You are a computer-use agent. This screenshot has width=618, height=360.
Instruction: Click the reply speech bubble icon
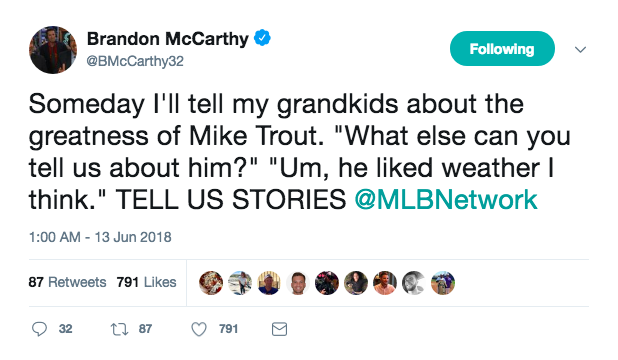(39, 329)
